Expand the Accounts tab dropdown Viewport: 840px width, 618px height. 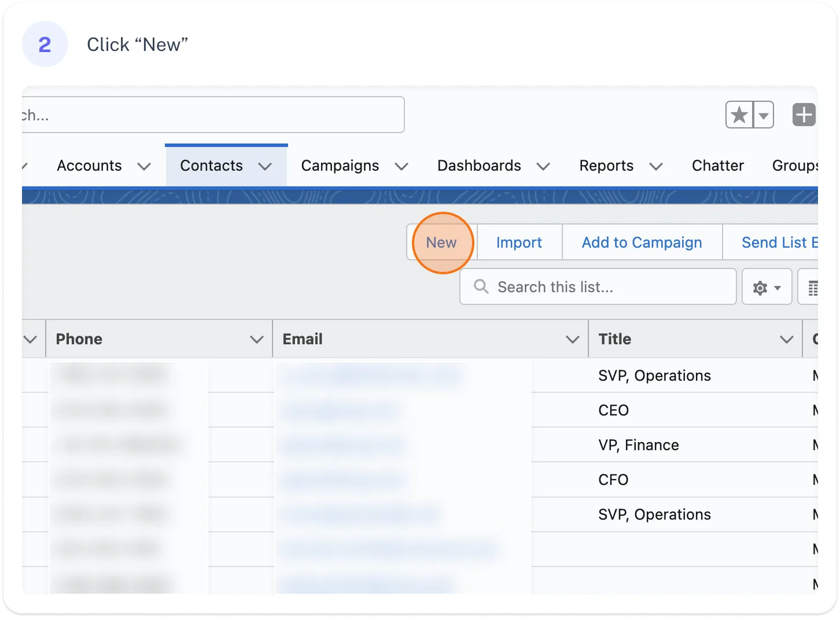pyautogui.click(x=143, y=166)
